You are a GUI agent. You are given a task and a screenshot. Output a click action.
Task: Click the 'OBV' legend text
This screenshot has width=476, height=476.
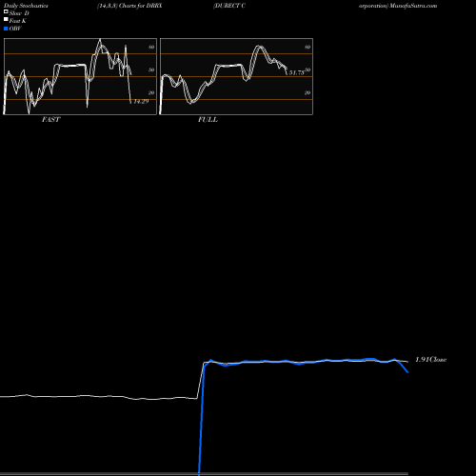click(x=15, y=29)
